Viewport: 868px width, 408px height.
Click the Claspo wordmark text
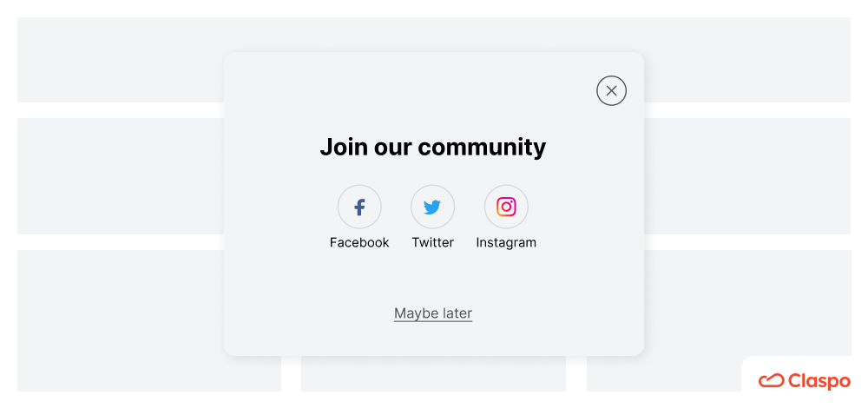coord(819,381)
